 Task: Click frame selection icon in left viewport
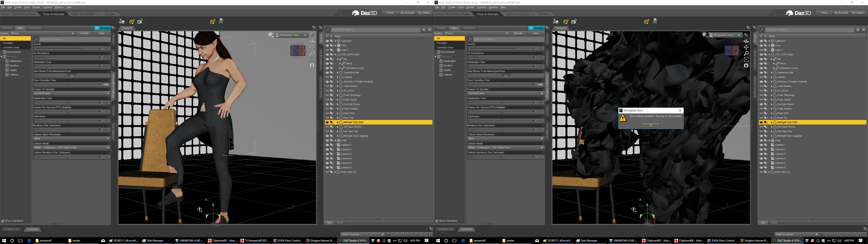pos(312,60)
